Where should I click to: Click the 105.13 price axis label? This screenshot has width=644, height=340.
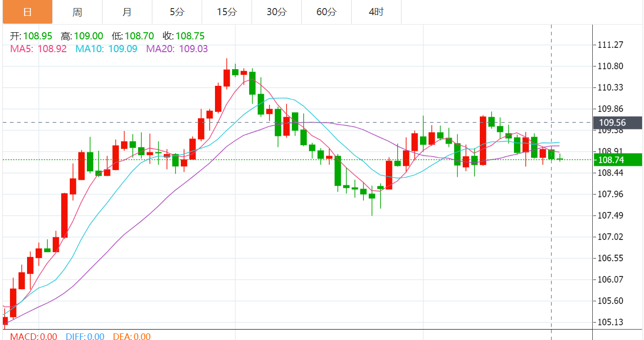[610, 322]
